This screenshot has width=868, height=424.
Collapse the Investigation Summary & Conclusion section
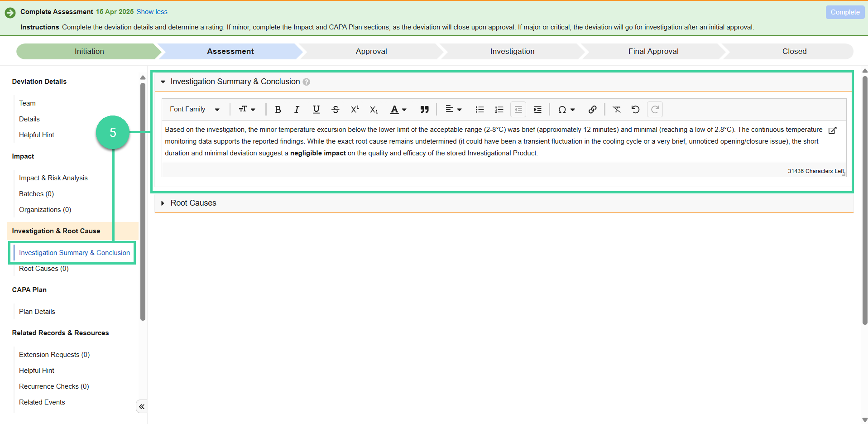163,82
